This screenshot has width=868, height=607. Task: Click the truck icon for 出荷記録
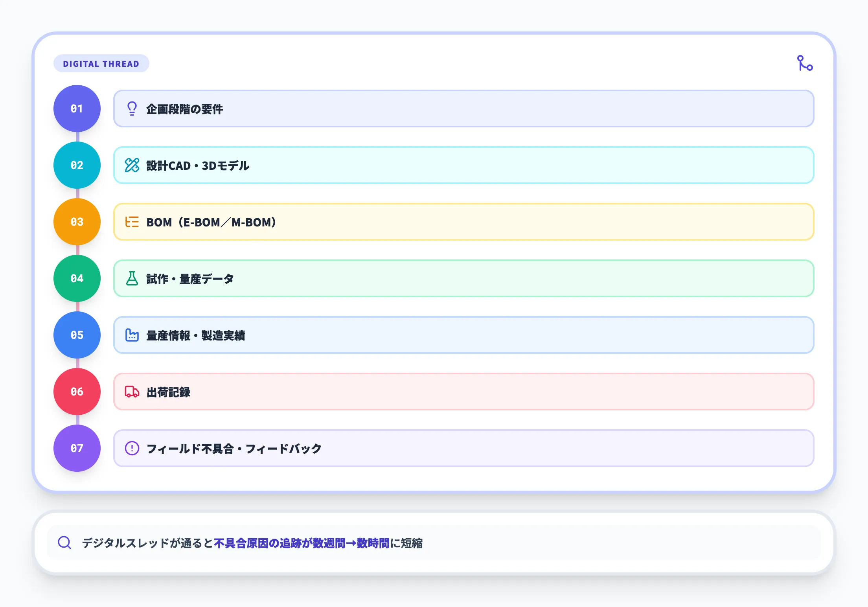pyautogui.click(x=132, y=392)
